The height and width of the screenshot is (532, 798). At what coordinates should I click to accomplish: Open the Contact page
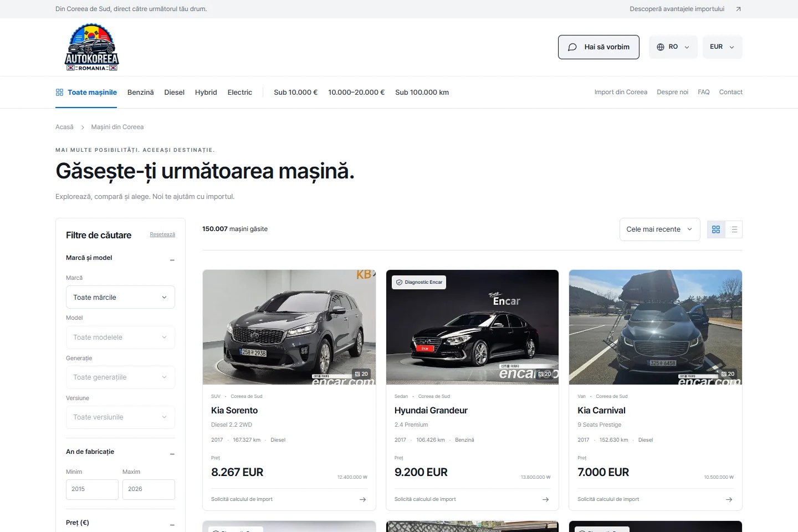[x=731, y=92]
